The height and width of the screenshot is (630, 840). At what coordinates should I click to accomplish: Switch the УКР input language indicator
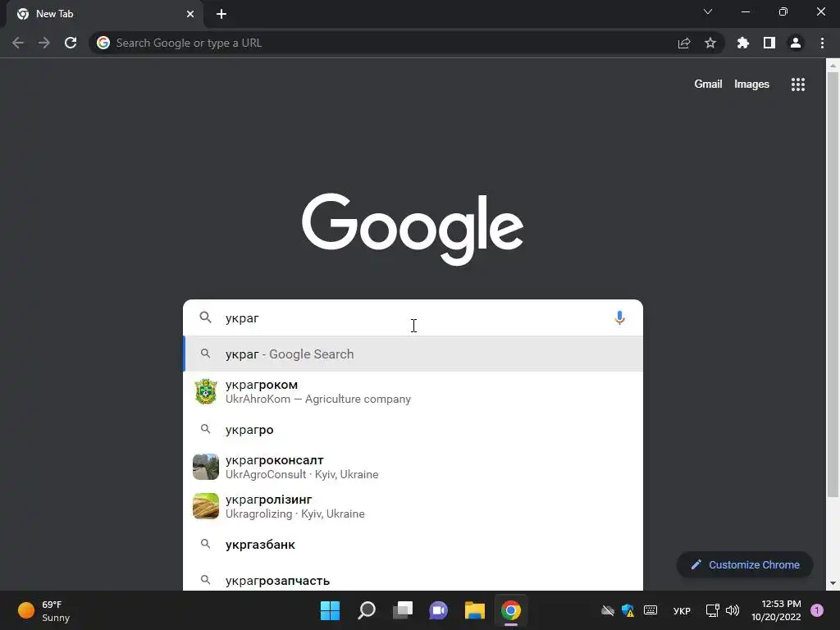point(682,610)
